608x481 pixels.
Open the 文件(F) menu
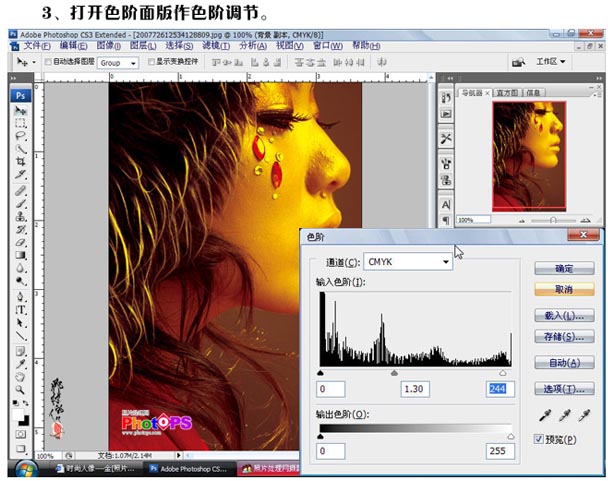click(x=37, y=46)
